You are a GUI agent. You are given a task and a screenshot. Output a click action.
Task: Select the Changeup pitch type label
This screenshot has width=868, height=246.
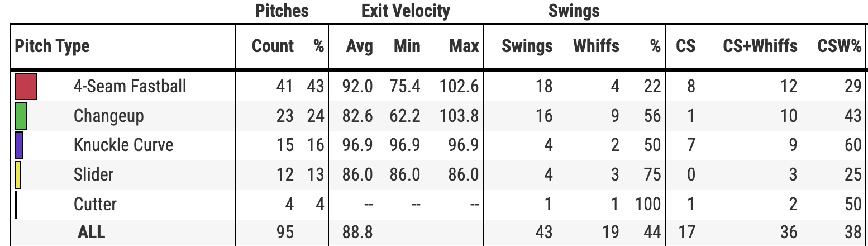coord(108,116)
